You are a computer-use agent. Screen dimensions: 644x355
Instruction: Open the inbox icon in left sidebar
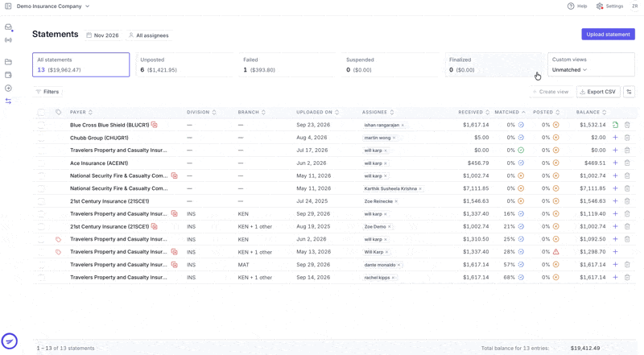8,27
